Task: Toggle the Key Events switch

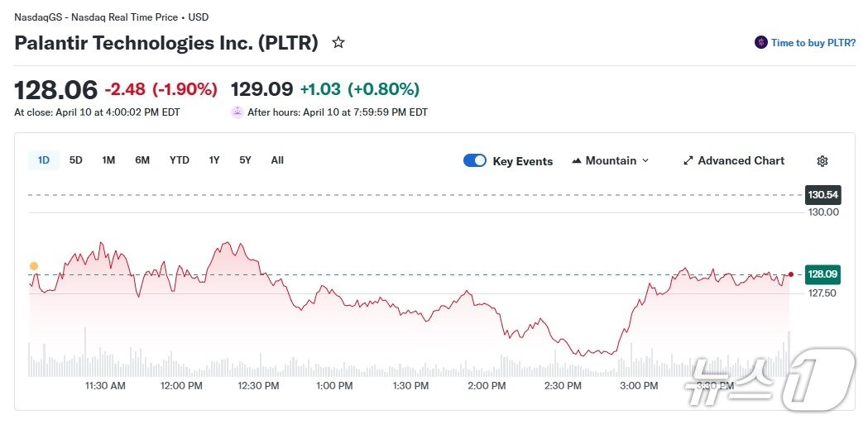Action: (475, 161)
